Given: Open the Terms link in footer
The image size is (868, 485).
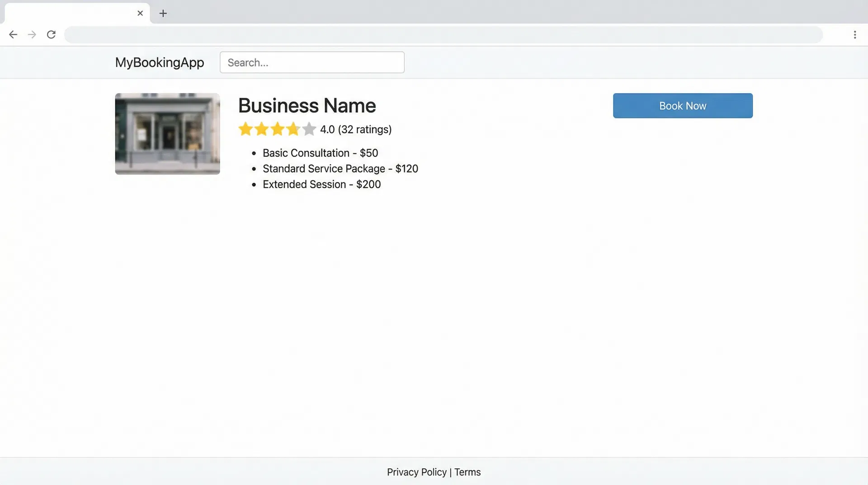Looking at the screenshot, I should tap(467, 472).
